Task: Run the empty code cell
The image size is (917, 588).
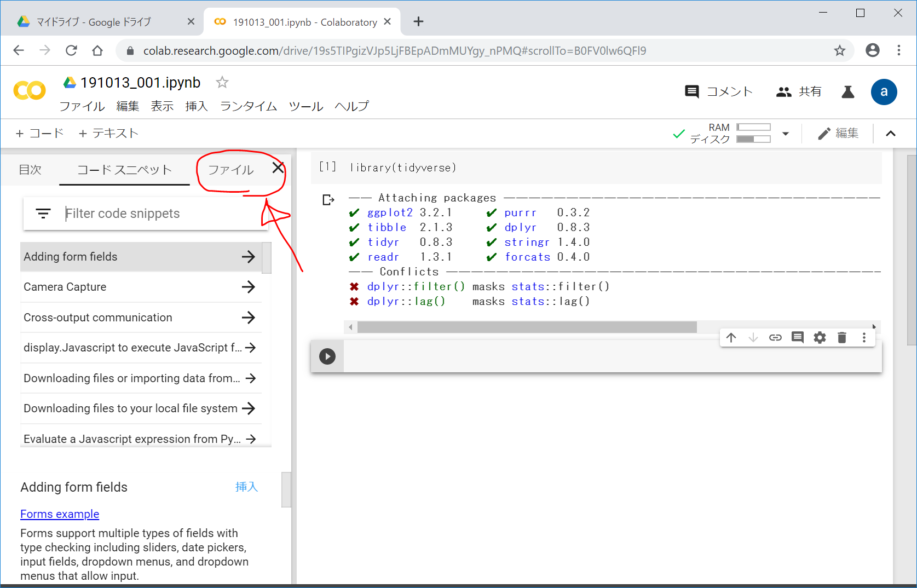Action: tap(327, 356)
